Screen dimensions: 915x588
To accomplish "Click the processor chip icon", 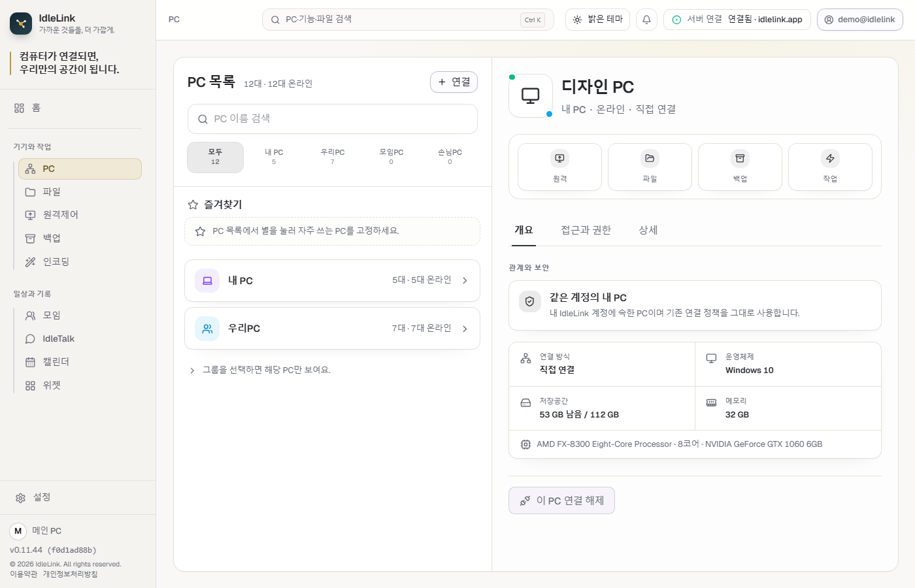I will click(x=525, y=444).
